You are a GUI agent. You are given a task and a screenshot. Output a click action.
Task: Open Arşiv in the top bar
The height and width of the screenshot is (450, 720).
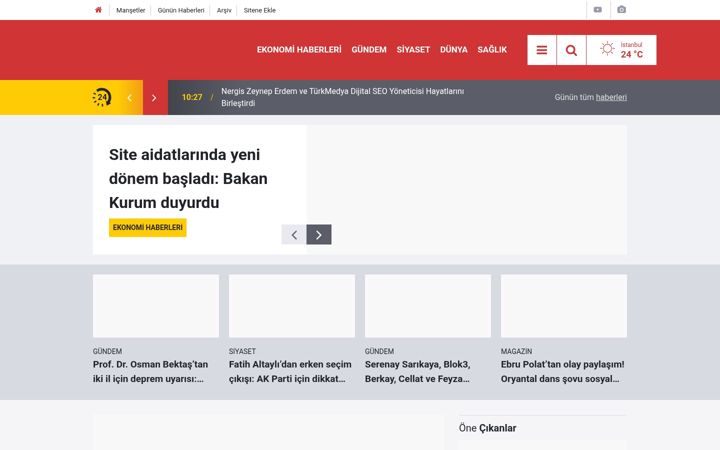(x=224, y=10)
